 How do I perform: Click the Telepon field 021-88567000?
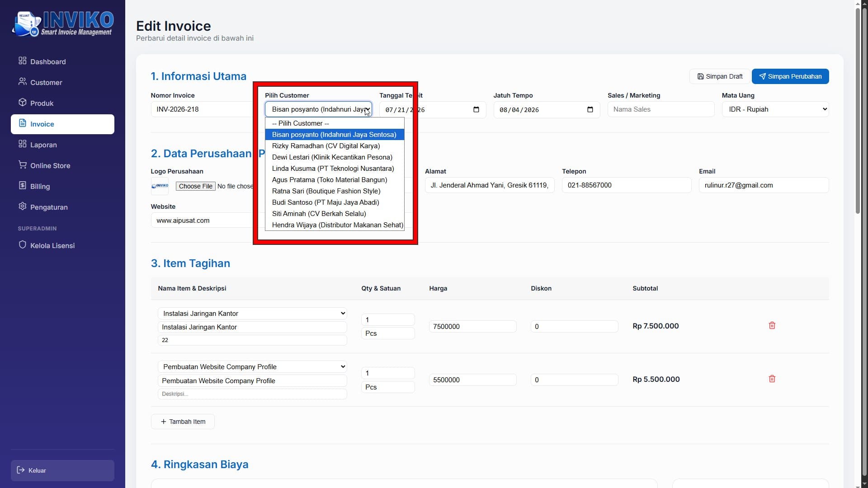pos(627,185)
